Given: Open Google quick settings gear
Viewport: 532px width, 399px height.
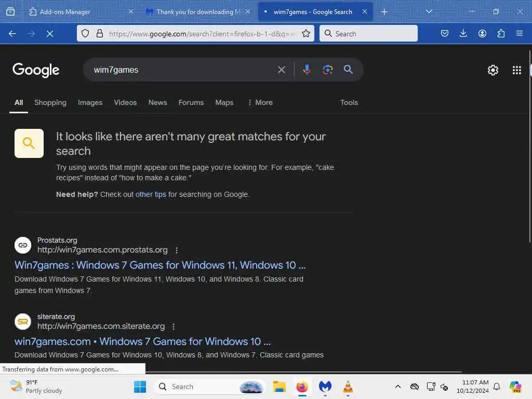Looking at the screenshot, I should 493,70.
